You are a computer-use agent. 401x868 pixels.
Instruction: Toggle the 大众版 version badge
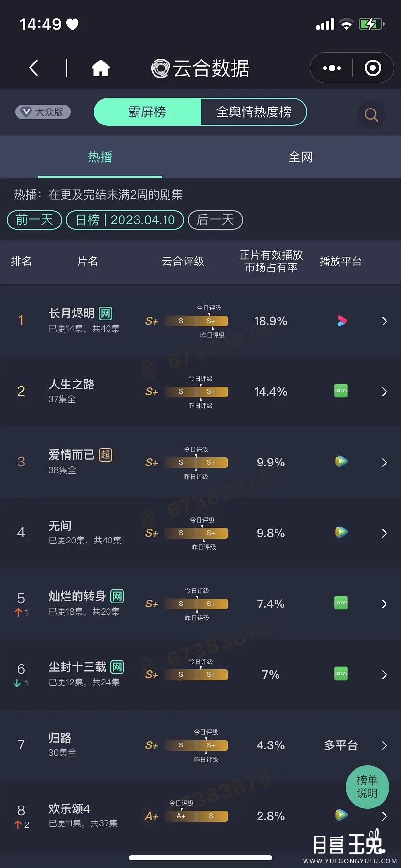43,112
